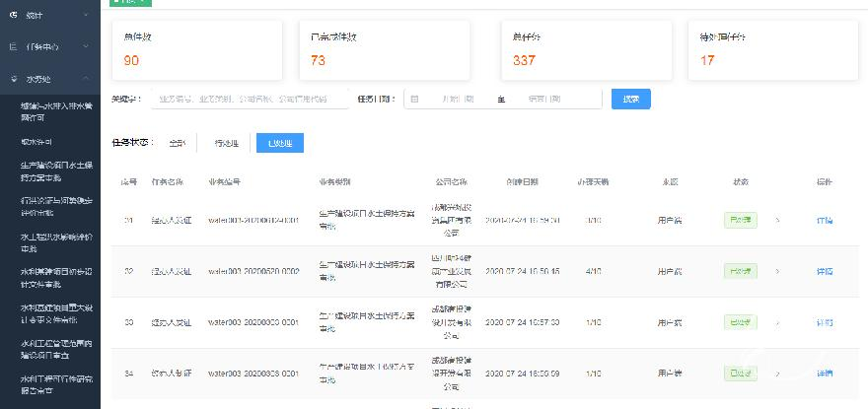The height and width of the screenshot is (409, 868).
Task: Select the 待处理 task status filter
Action: pyautogui.click(x=226, y=143)
